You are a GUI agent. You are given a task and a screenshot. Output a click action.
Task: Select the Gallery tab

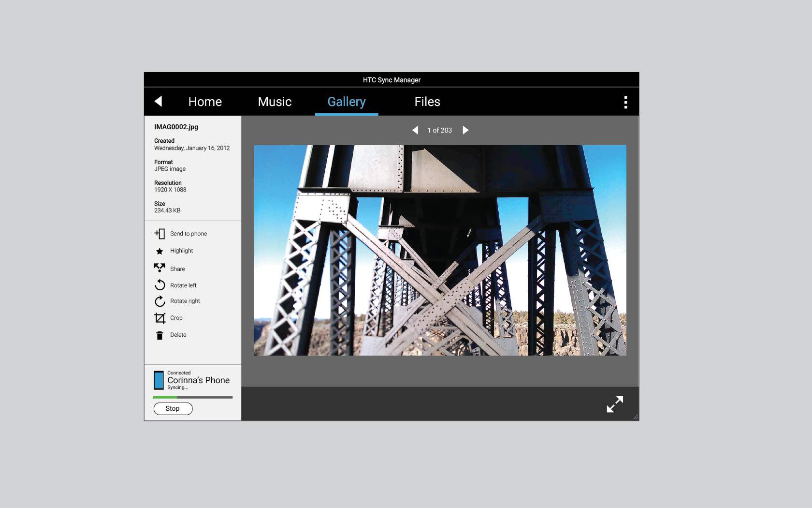pyautogui.click(x=347, y=102)
